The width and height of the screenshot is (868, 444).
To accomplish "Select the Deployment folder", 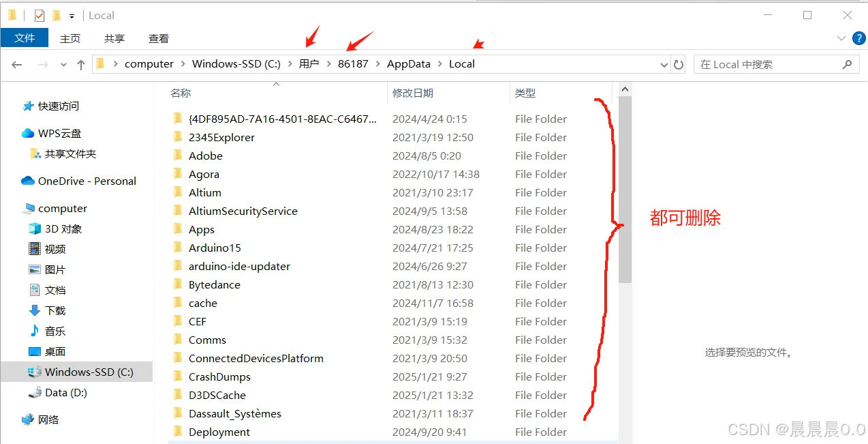I will point(219,432).
